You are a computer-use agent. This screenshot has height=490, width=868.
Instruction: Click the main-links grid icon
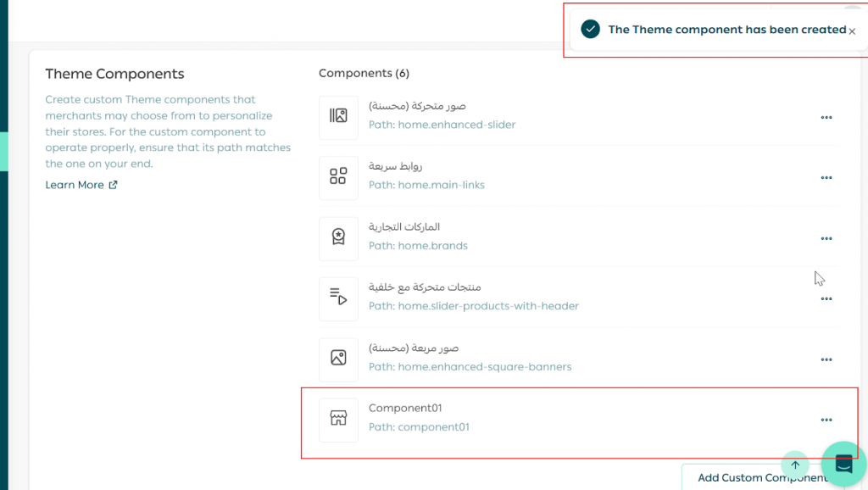point(338,177)
